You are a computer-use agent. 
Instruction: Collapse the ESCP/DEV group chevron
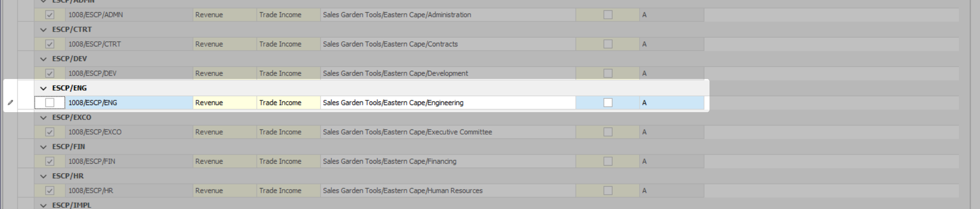point(43,59)
